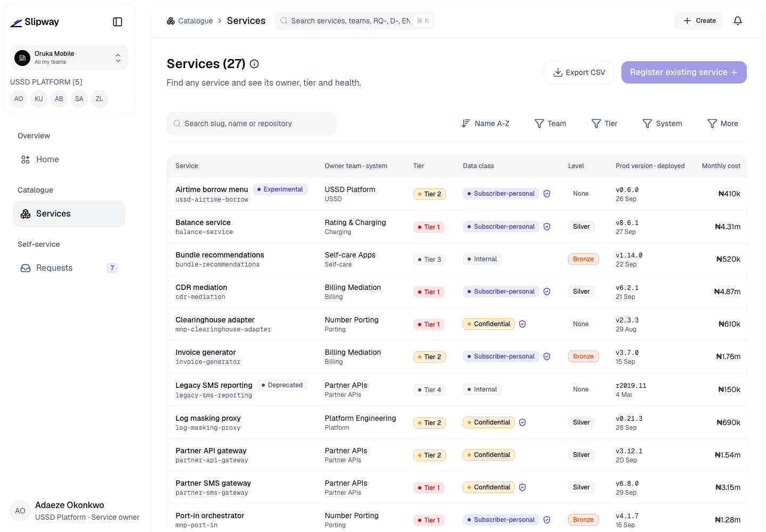Open the System filter

click(662, 123)
